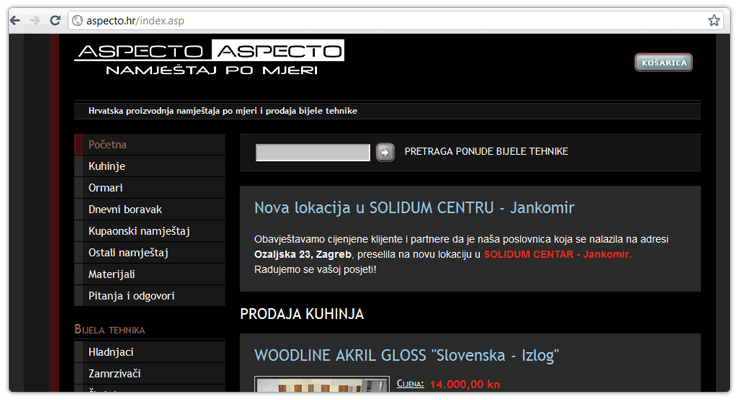Click the search submit arrow button
This screenshot has width=740, height=400.
385,152
